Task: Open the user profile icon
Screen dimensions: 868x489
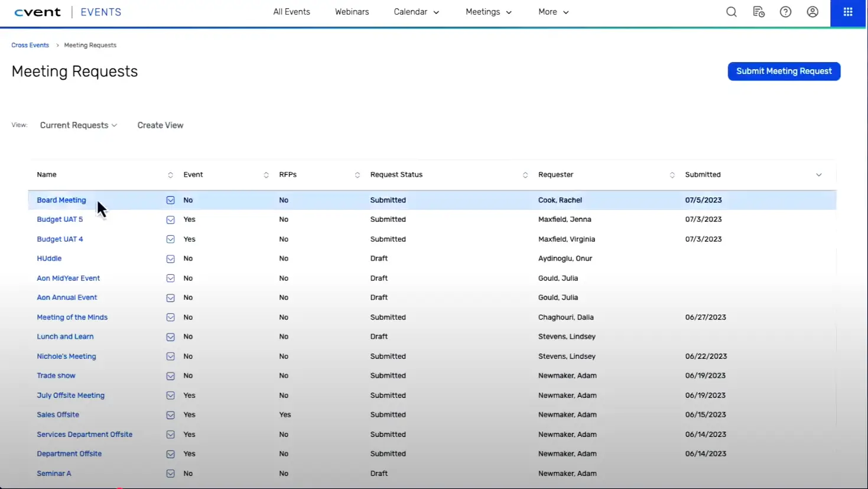Action: [x=812, y=12]
